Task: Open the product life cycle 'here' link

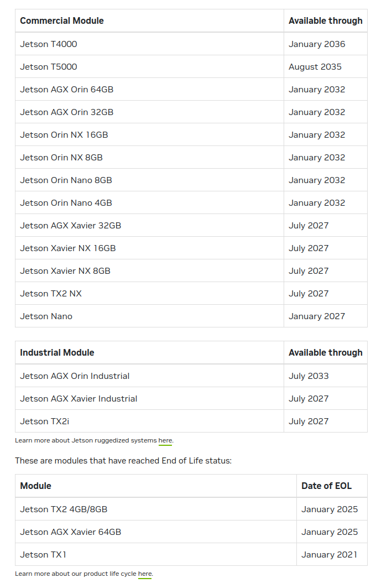Action: [x=144, y=574]
